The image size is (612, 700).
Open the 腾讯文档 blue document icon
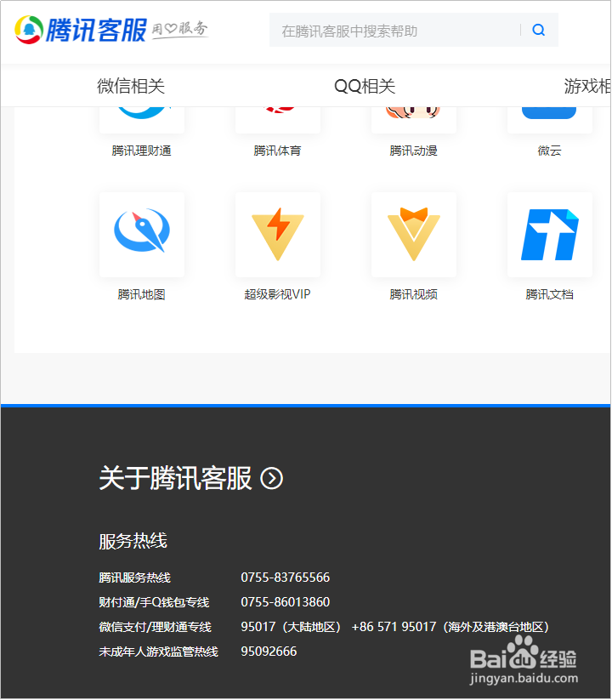click(x=550, y=235)
